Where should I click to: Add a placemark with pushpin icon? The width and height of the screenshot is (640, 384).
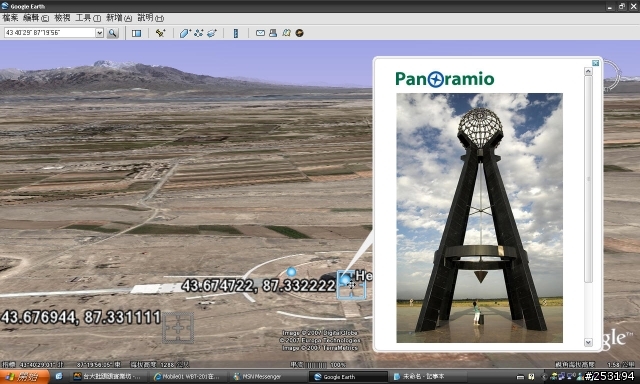click(160, 33)
